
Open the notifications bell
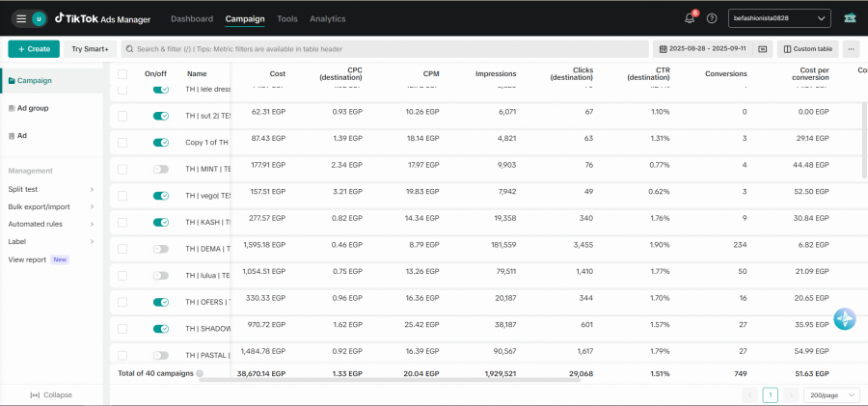pyautogui.click(x=690, y=18)
